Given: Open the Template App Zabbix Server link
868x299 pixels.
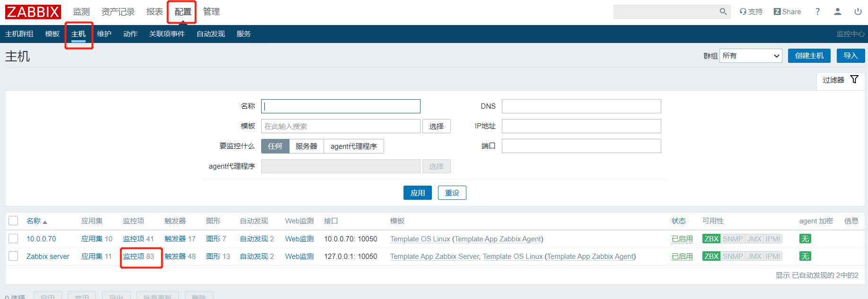Looking at the screenshot, I should (x=434, y=256).
